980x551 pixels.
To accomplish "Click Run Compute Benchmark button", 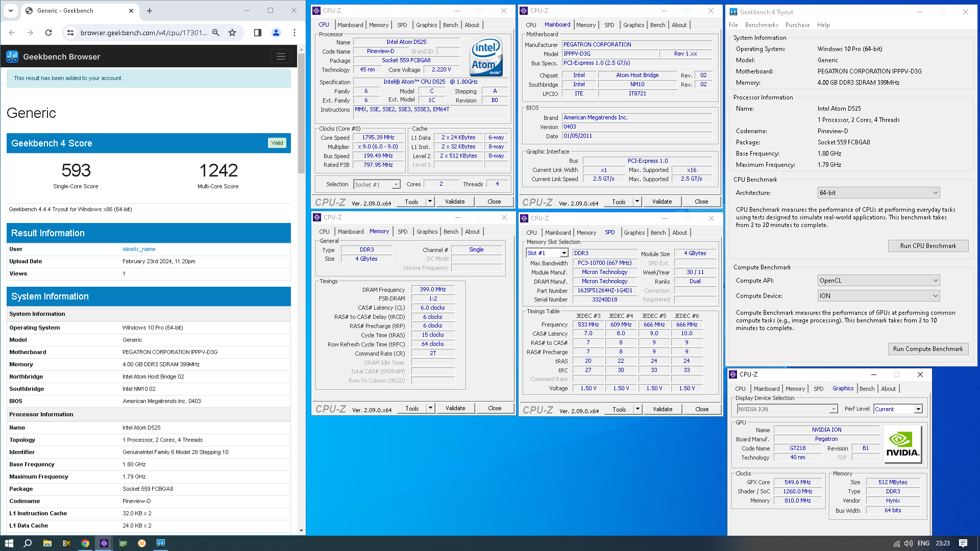I will pos(928,349).
